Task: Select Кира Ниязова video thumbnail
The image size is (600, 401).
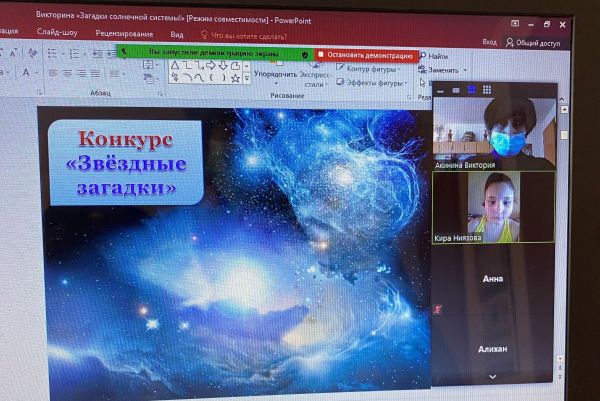Action: click(493, 207)
